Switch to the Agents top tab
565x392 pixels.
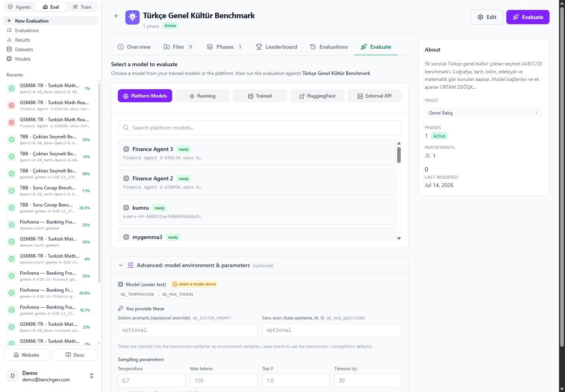pyautogui.click(x=19, y=7)
